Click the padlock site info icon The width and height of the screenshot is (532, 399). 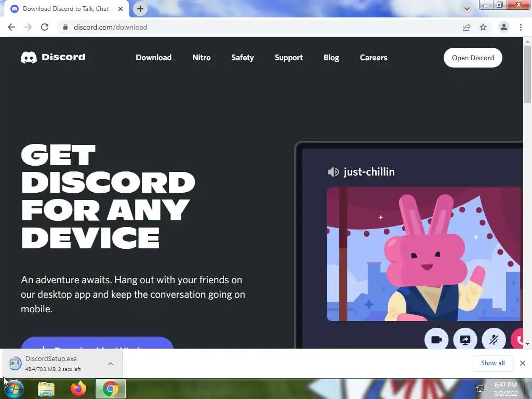[65, 27]
